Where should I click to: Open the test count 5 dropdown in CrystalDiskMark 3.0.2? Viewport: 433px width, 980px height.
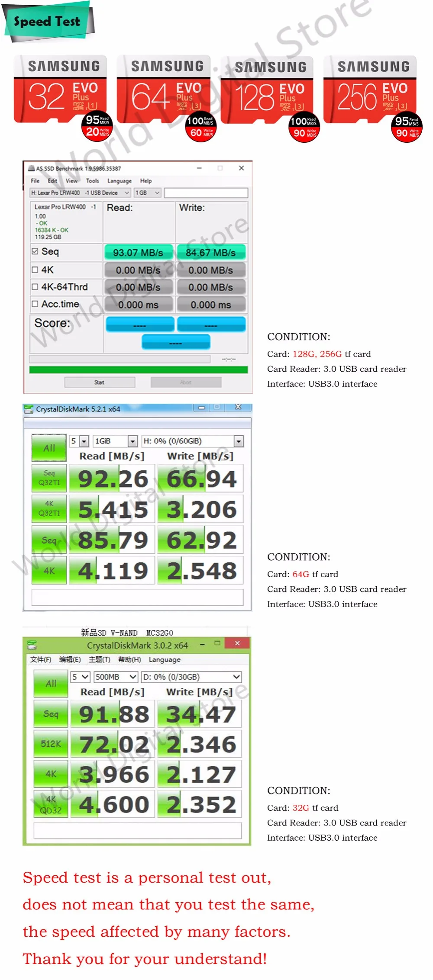pyautogui.click(x=81, y=677)
